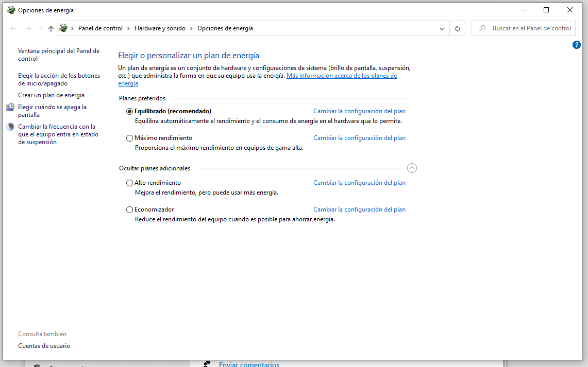This screenshot has width=588, height=367.
Task: Open help with the blue question mark
Action: click(576, 45)
